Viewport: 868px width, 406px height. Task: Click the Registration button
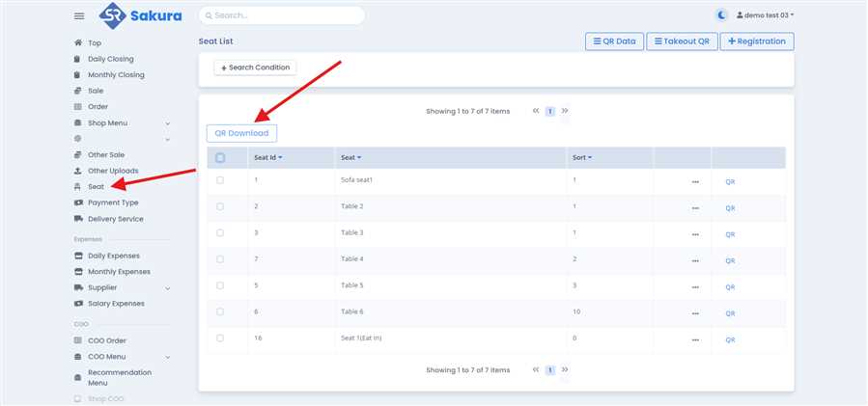758,41
